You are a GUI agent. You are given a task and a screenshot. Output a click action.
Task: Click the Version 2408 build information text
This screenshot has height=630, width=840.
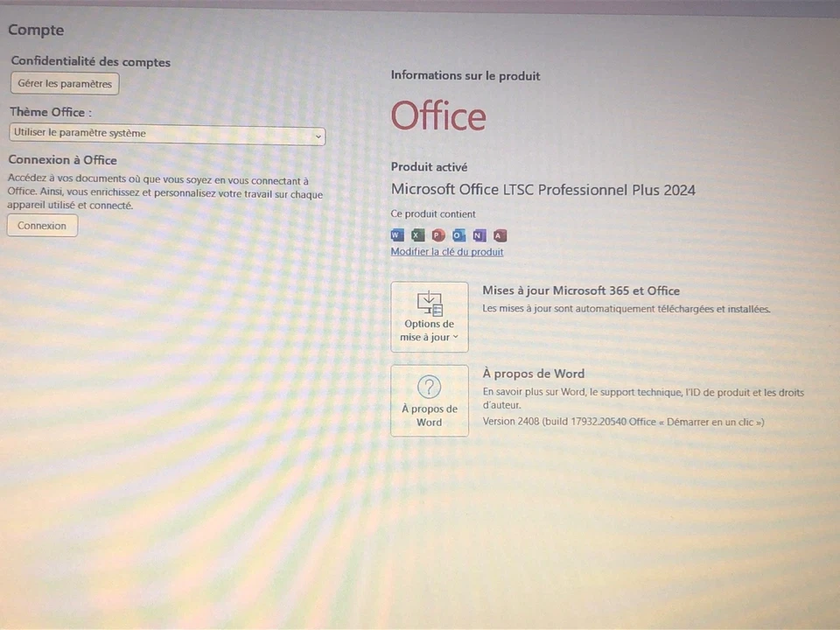point(623,422)
